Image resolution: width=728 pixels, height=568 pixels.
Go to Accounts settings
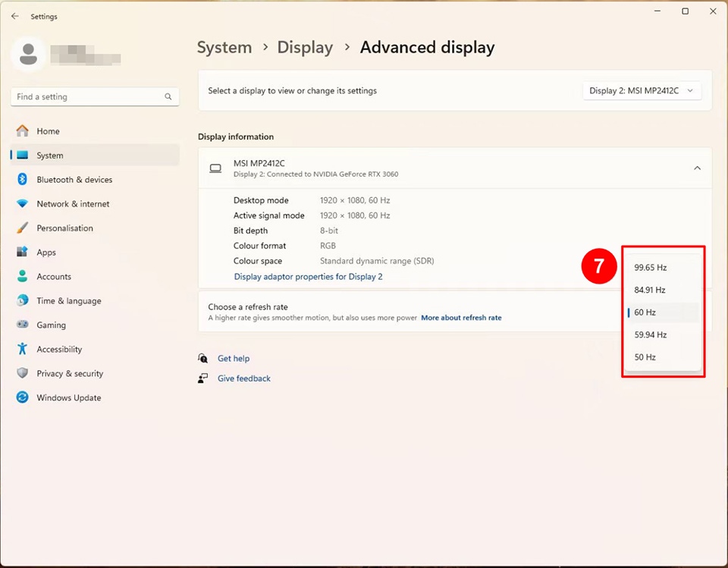pos(95,276)
